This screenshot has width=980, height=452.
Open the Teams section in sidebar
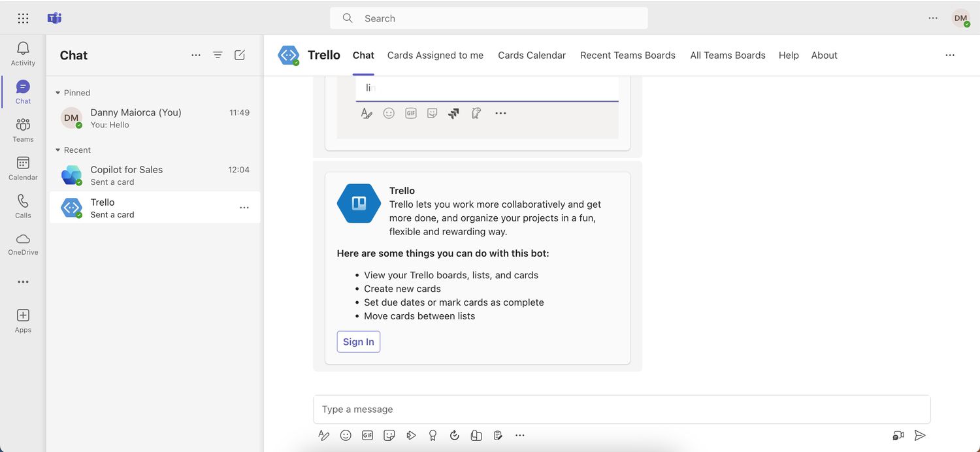click(23, 130)
